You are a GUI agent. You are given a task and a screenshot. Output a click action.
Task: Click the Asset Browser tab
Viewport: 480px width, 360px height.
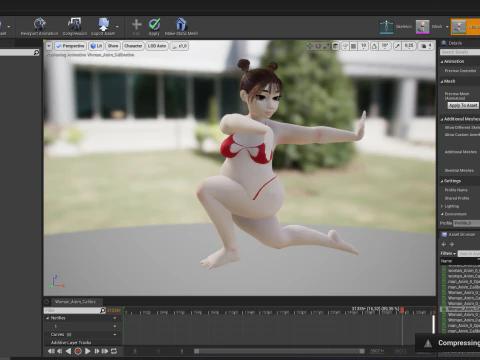tap(458, 235)
